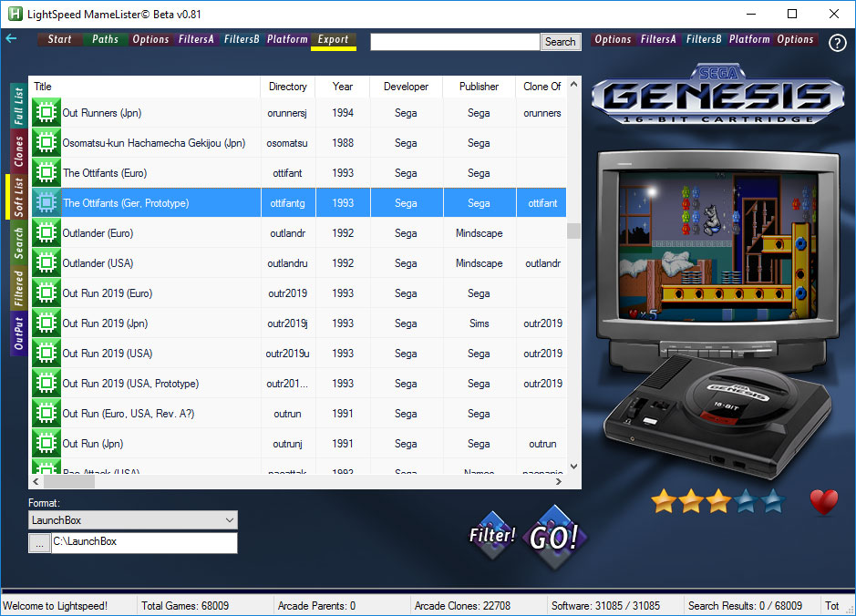Click the list scroll up arrow
The width and height of the screenshot is (856, 616).
pyautogui.click(x=573, y=84)
